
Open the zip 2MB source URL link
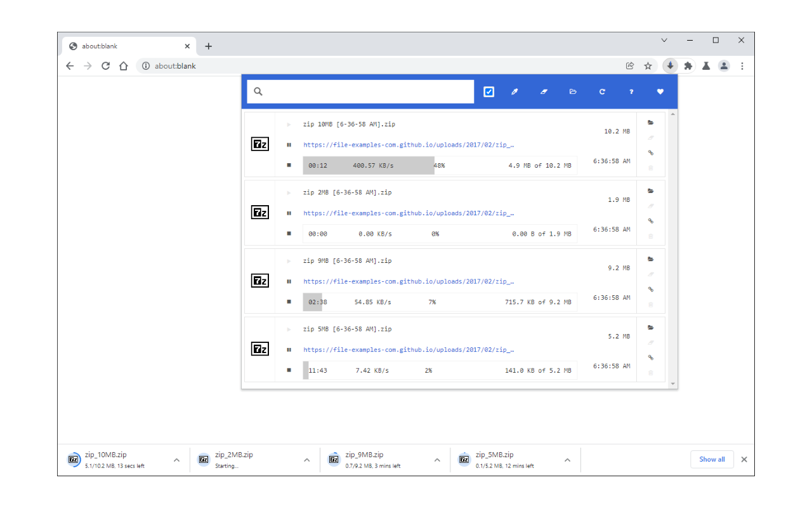[409, 213]
